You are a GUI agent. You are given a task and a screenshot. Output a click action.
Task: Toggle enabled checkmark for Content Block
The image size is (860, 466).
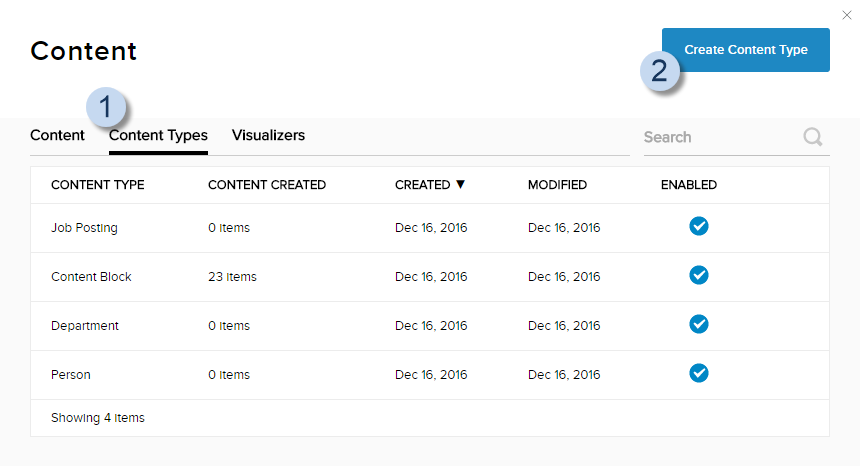tap(699, 275)
